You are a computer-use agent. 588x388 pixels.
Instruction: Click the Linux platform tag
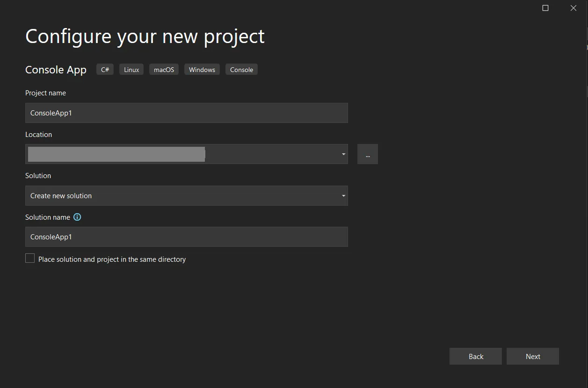tap(131, 70)
